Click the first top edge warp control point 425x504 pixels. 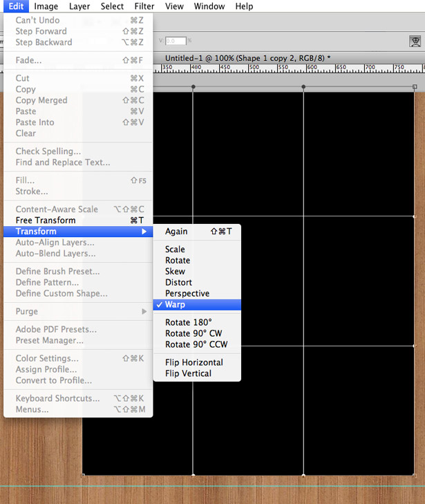(x=193, y=87)
